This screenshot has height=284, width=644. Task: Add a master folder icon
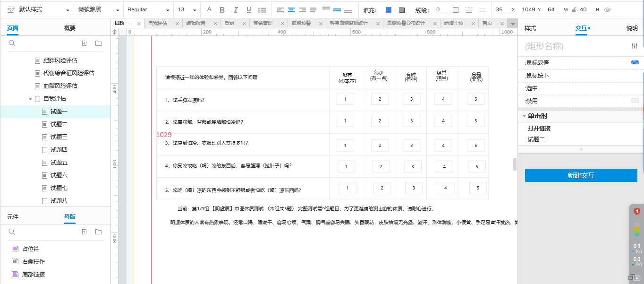(98, 232)
